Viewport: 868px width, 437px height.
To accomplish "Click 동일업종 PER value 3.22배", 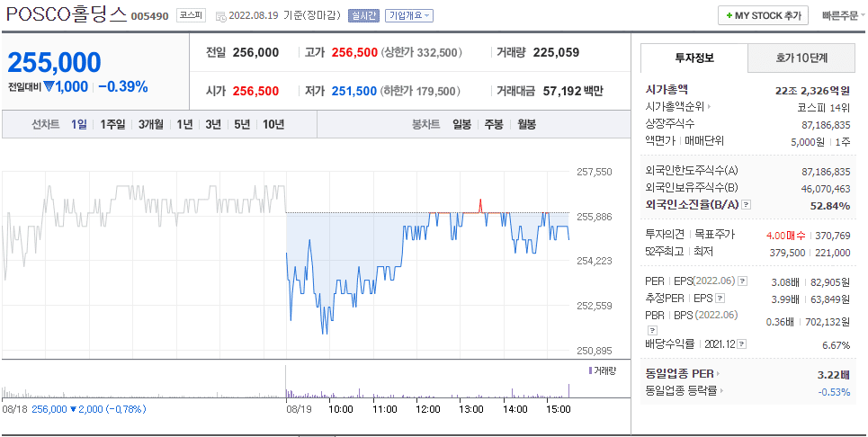I will click(x=834, y=375).
